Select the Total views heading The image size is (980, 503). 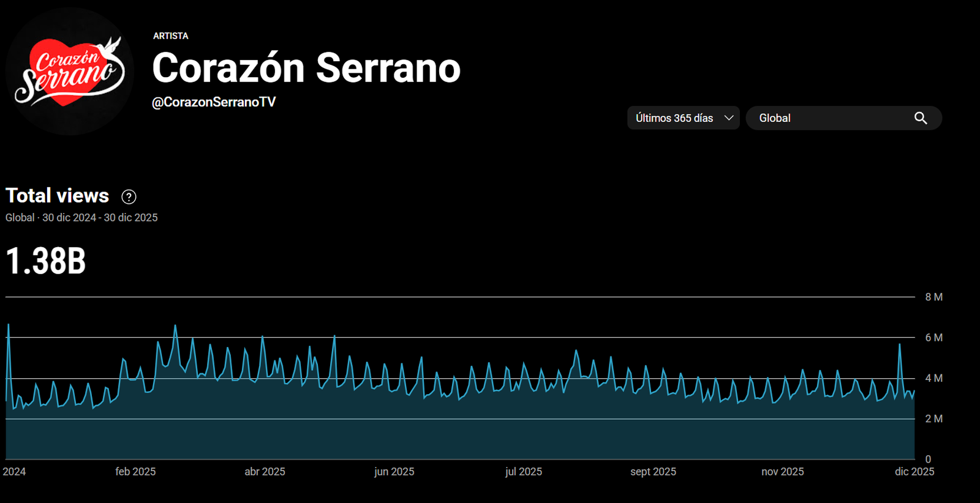[x=58, y=196]
